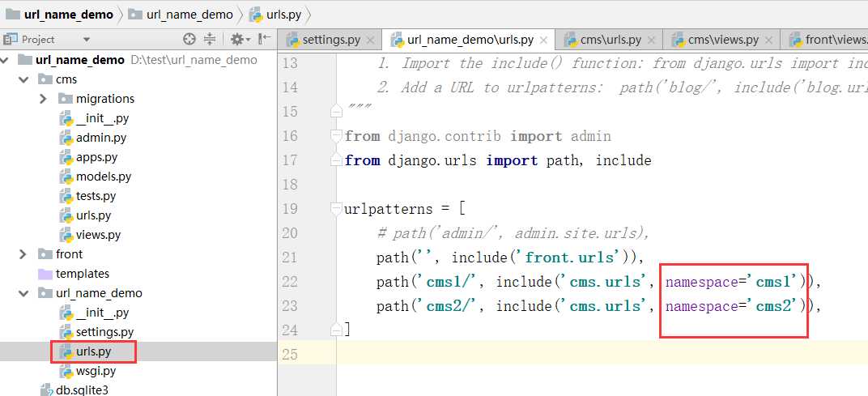
Task: Select apps.py in project tree
Action: pyautogui.click(x=88, y=157)
